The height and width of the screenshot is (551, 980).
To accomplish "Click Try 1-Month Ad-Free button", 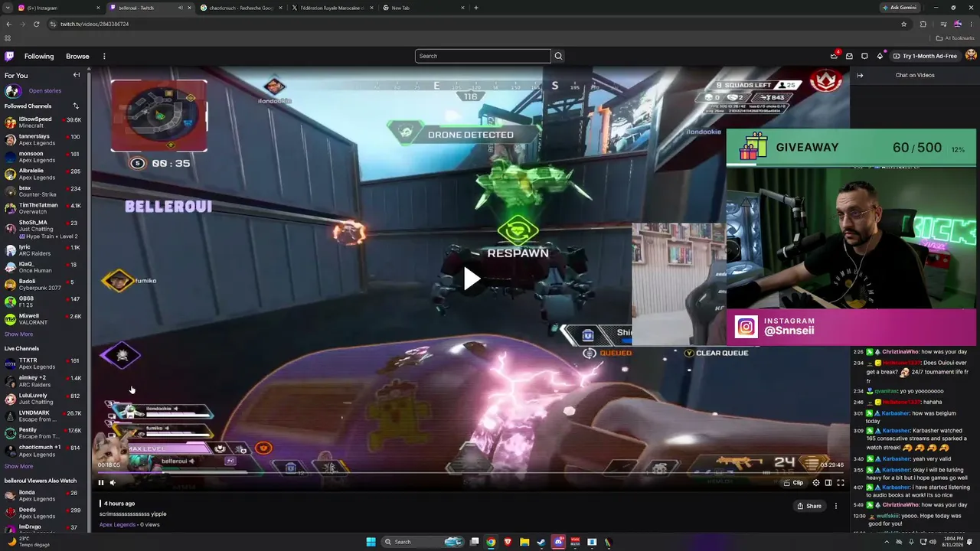I will (925, 56).
